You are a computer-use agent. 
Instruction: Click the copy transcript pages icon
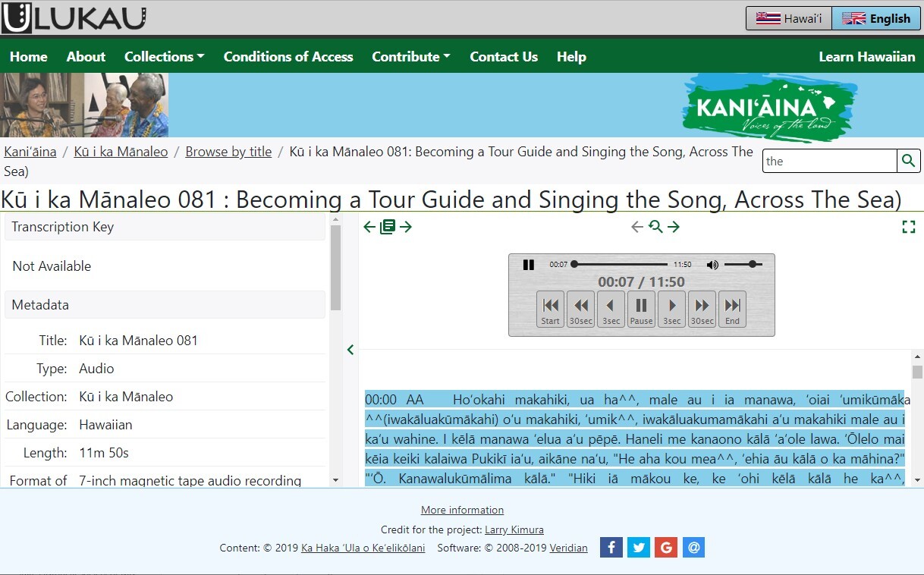[x=388, y=226]
